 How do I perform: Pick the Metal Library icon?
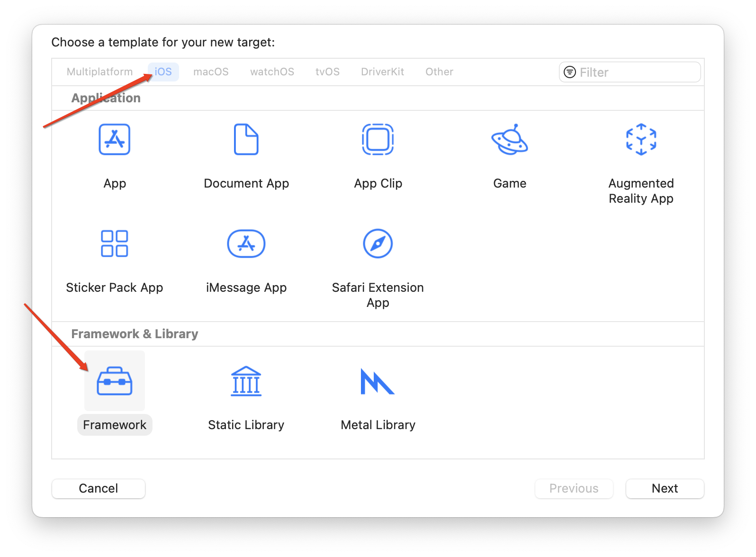pos(378,381)
